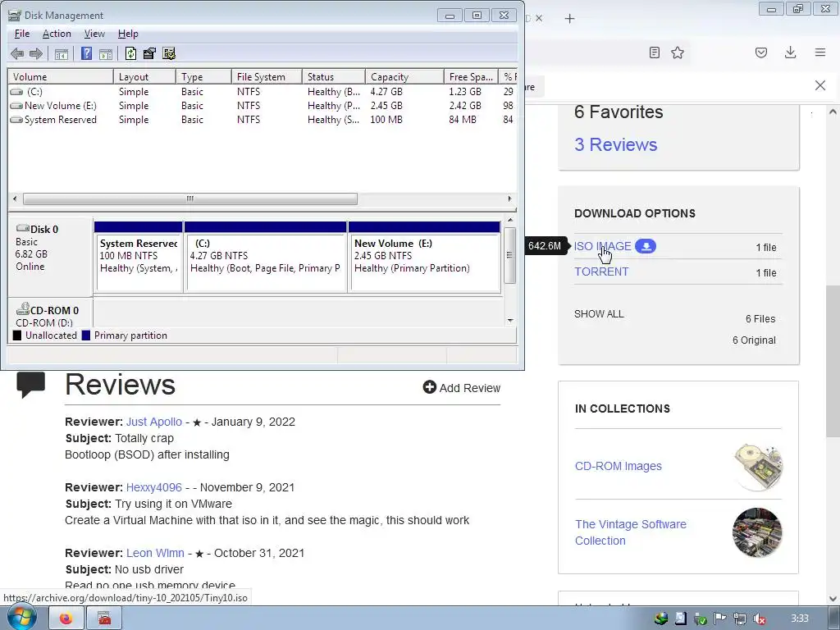840x630 pixels.
Task: Click the TORRENT download link
Action: tap(601, 272)
